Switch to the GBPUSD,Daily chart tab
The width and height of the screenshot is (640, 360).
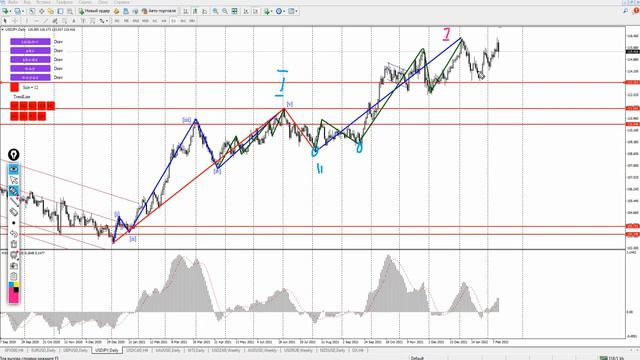pyautogui.click(x=75, y=351)
